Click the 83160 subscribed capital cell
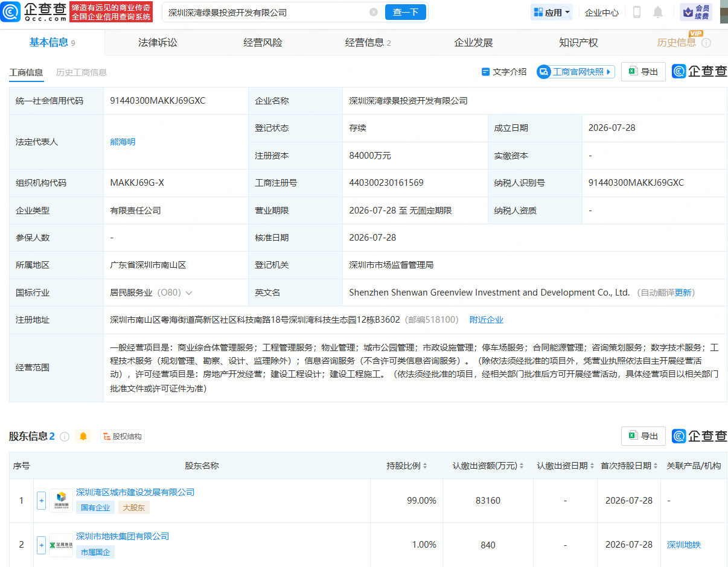The width and height of the screenshot is (728, 567). pos(488,501)
